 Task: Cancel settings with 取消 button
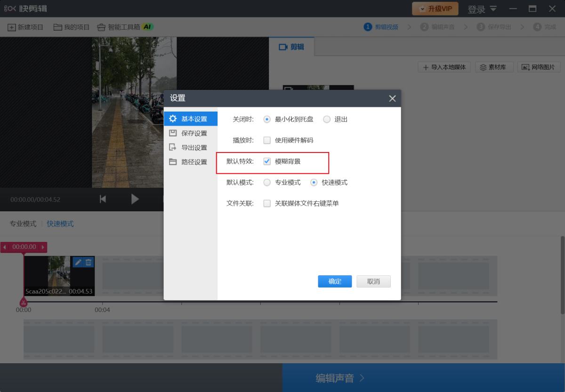[373, 281]
